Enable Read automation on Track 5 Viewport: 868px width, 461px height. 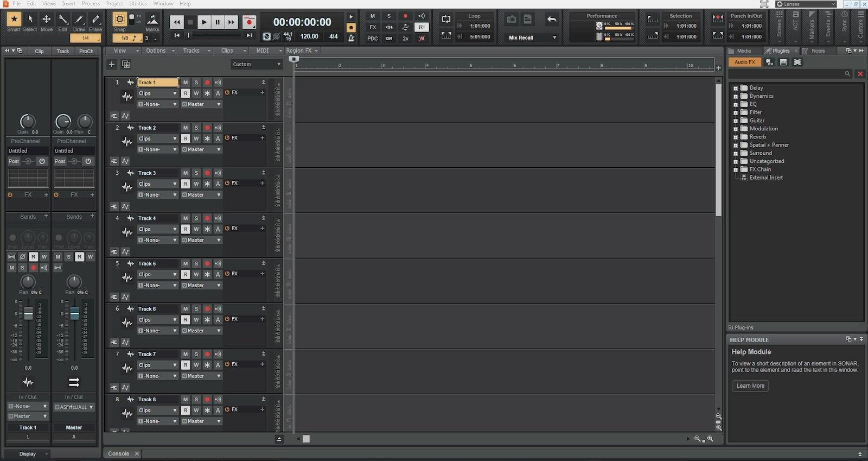pos(186,274)
